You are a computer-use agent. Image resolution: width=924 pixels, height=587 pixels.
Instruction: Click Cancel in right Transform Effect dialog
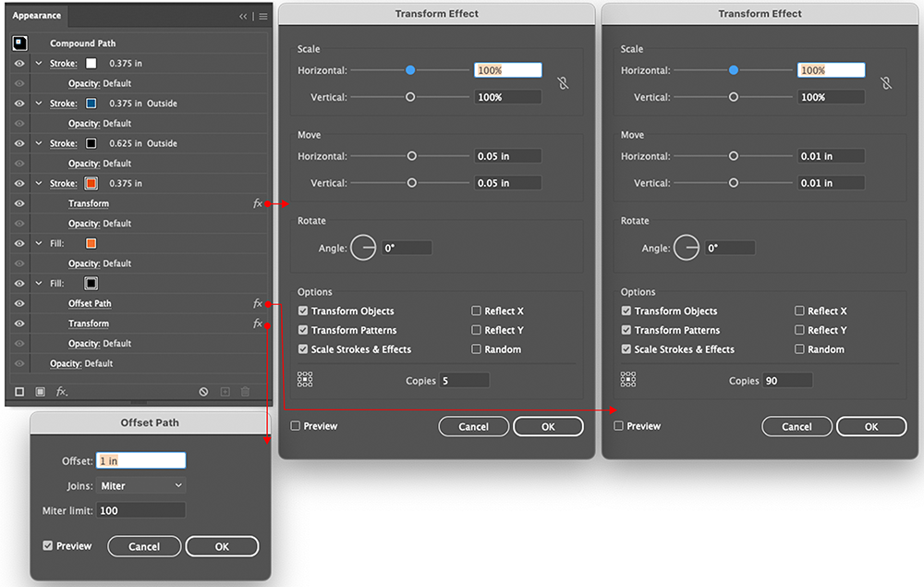[796, 426]
